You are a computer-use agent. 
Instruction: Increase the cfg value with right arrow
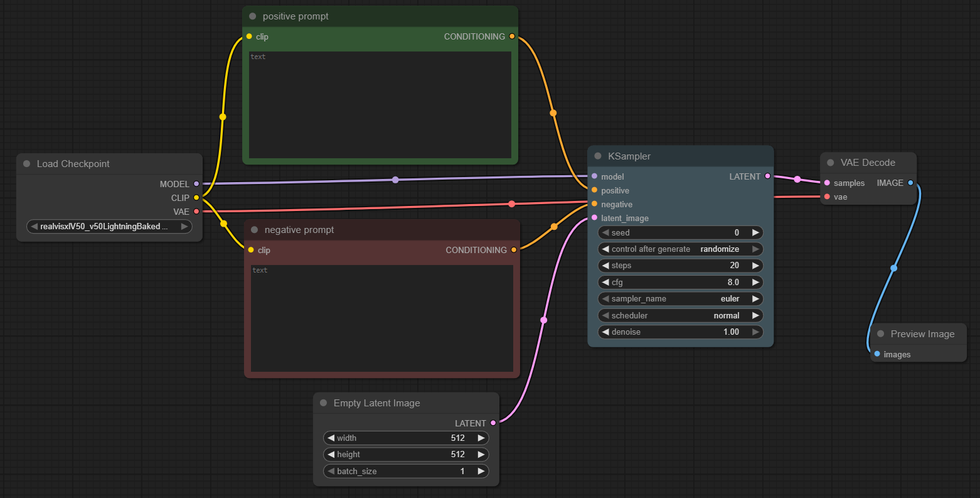(755, 282)
